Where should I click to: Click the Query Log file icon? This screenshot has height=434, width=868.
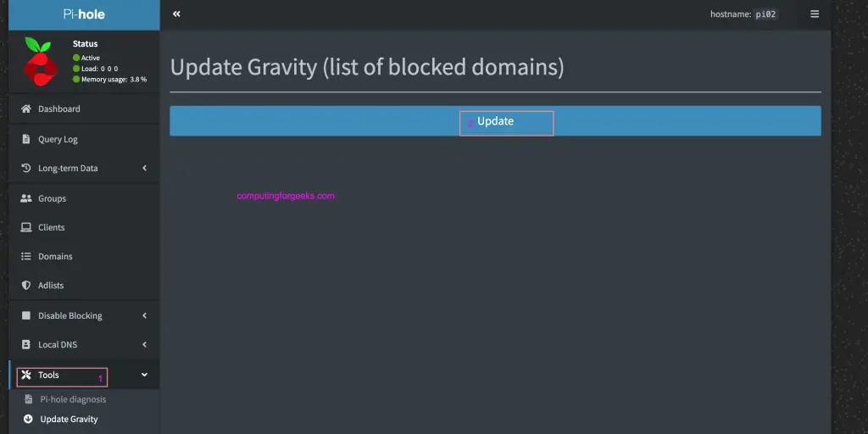click(26, 139)
